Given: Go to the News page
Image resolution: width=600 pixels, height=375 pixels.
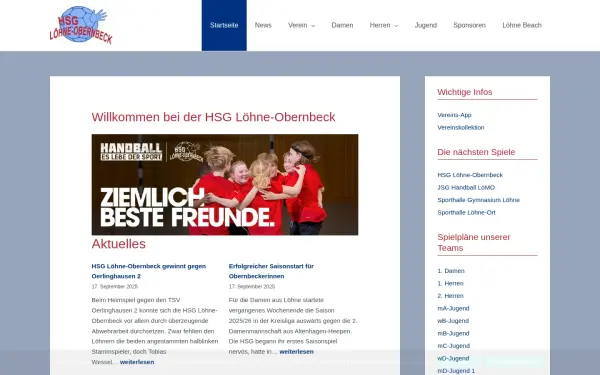Looking at the screenshot, I should click(x=263, y=25).
